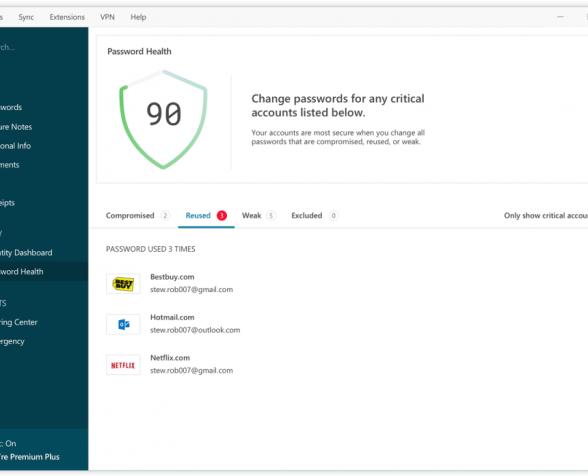
Task: Open the Help menu
Action: coord(138,17)
